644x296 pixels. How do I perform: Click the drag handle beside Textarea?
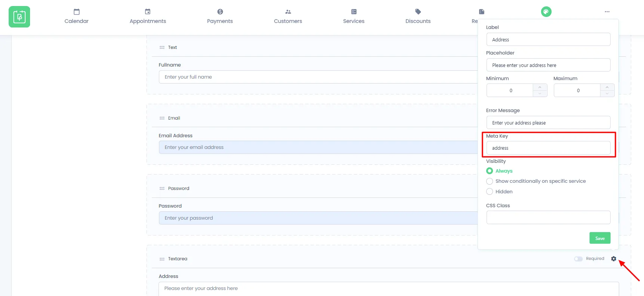(x=162, y=259)
